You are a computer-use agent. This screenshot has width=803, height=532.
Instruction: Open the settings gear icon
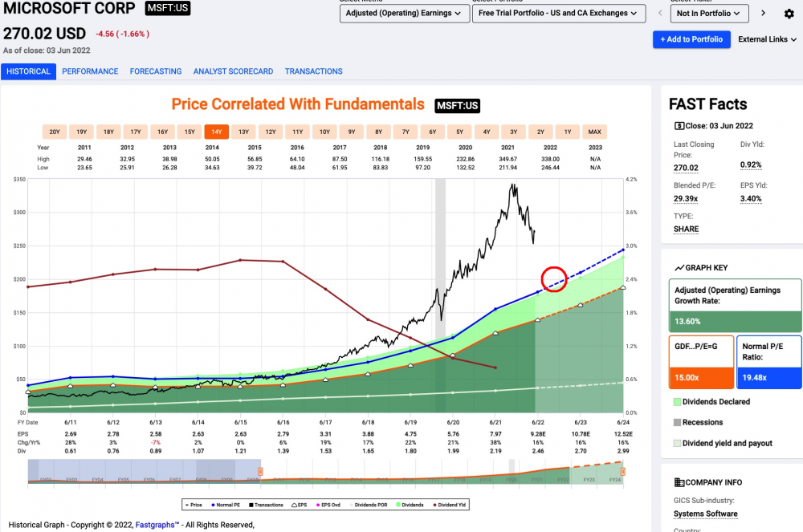click(789, 14)
